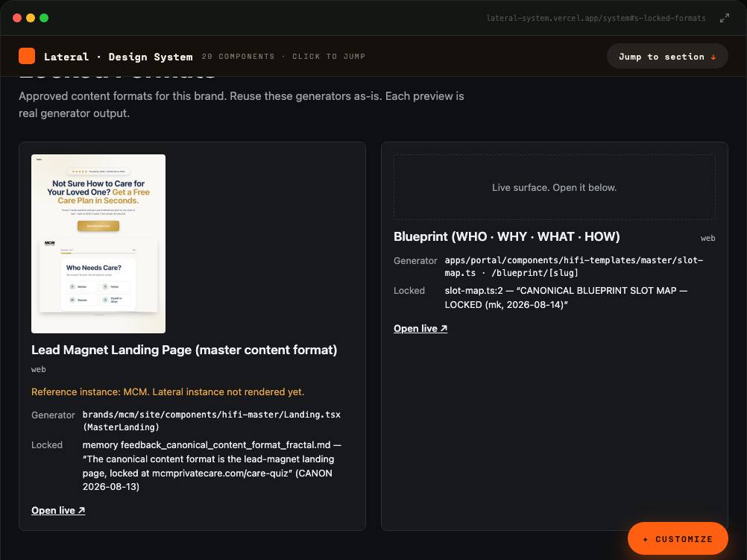Click the green fullscreen window dot
Viewport: 747px width, 560px height.
(44, 18)
